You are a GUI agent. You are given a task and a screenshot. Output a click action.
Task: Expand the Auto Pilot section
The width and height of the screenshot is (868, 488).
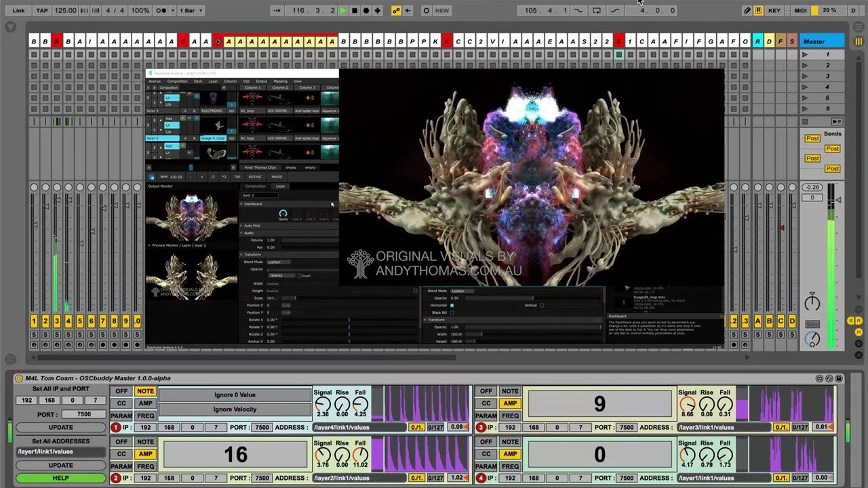tap(242, 226)
